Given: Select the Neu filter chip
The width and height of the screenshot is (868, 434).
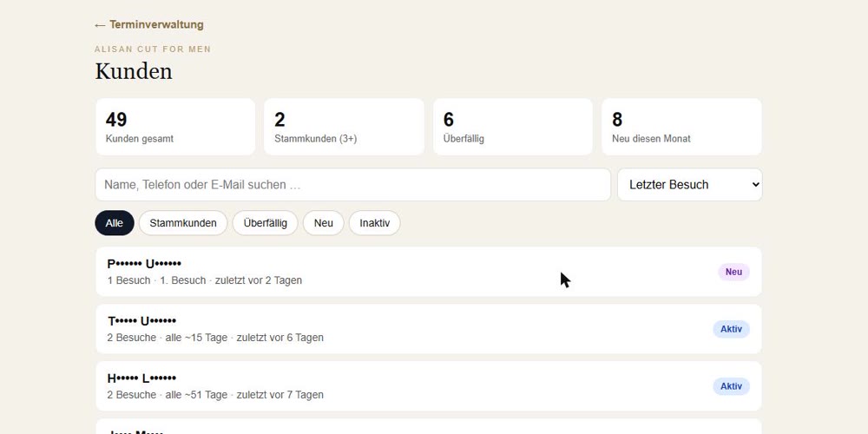Looking at the screenshot, I should click(x=323, y=223).
